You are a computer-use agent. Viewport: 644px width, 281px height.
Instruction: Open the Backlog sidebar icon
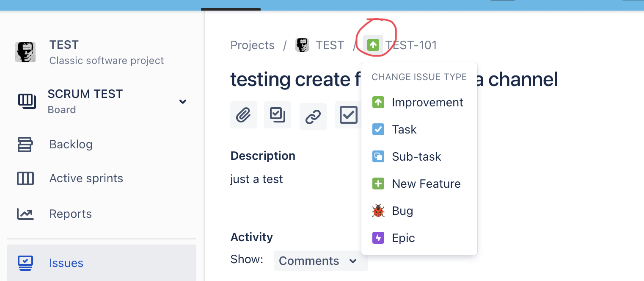click(x=25, y=144)
